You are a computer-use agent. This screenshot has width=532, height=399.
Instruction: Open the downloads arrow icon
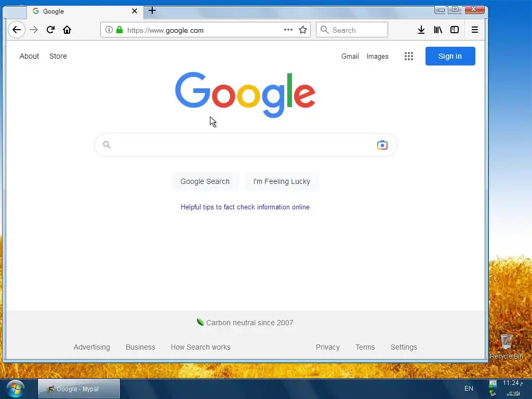[x=421, y=30]
